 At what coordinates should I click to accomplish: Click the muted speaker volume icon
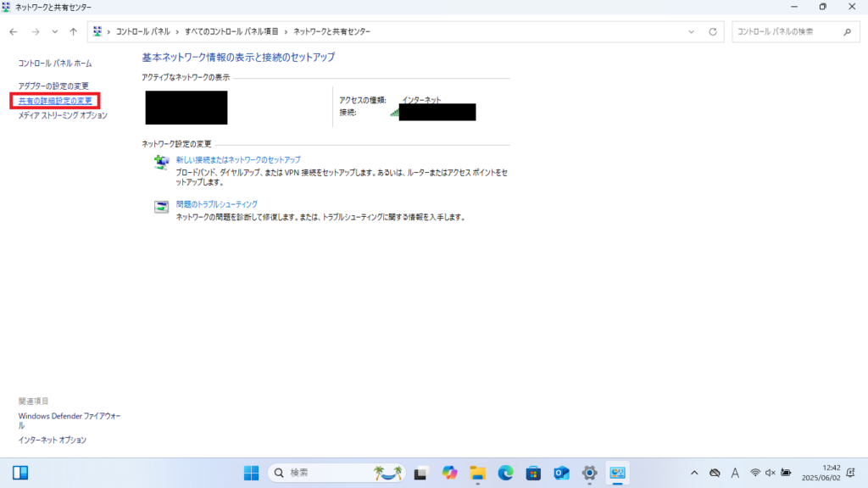tap(770, 473)
